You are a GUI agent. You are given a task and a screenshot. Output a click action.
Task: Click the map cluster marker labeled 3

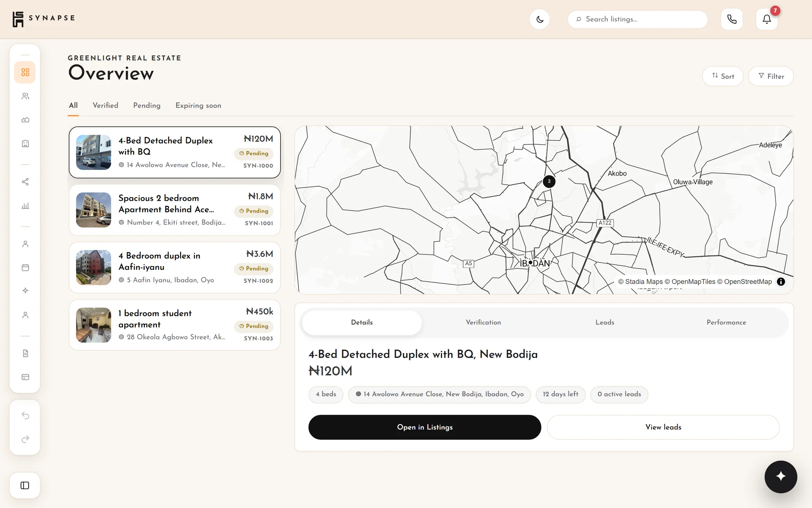click(x=549, y=181)
